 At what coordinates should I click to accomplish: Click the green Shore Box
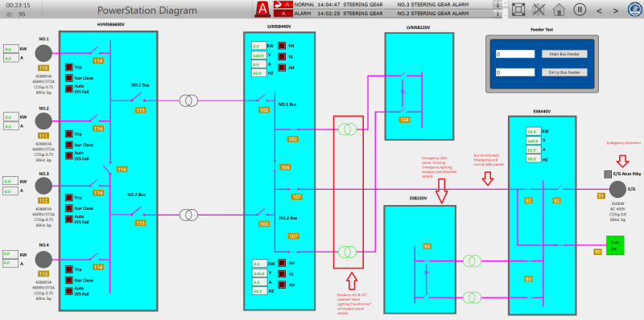[615, 245]
